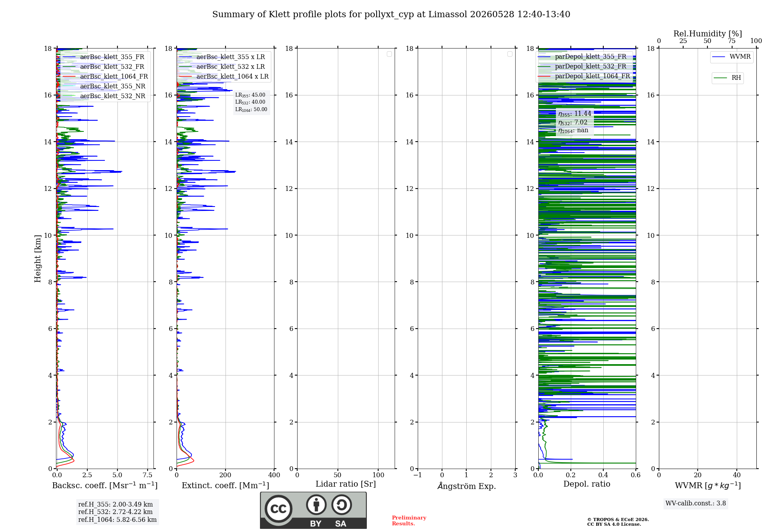Click the LR532: 40.00 value
This screenshot has width=783, height=532.
(x=250, y=102)
